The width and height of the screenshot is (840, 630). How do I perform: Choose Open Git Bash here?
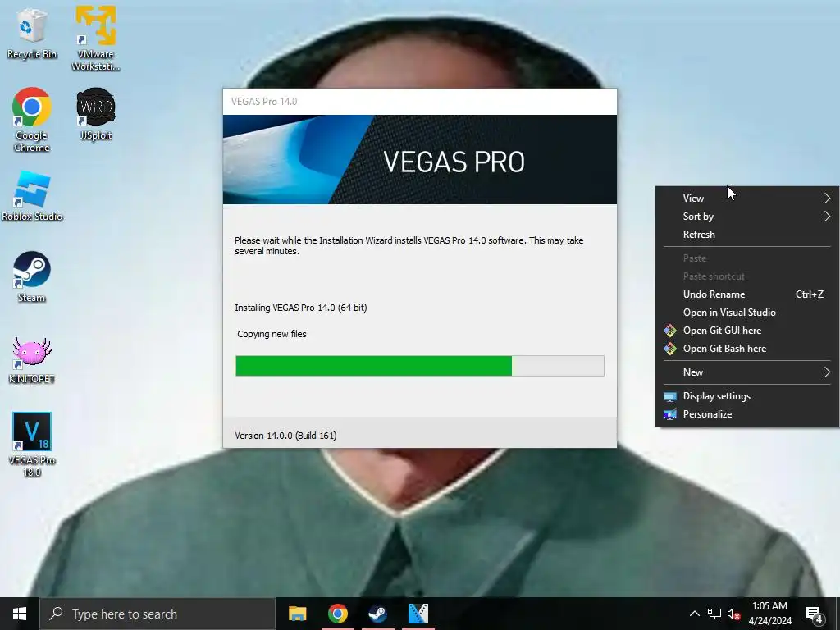coord(746,349)
